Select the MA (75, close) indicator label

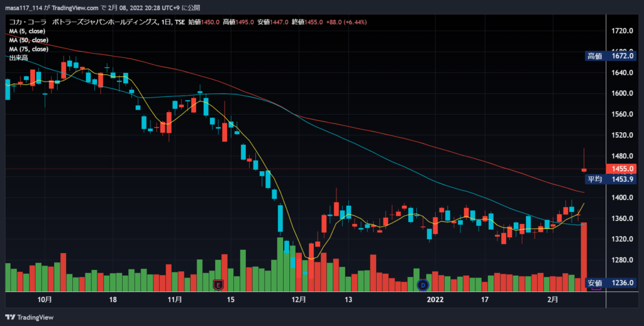coord(29,49)
